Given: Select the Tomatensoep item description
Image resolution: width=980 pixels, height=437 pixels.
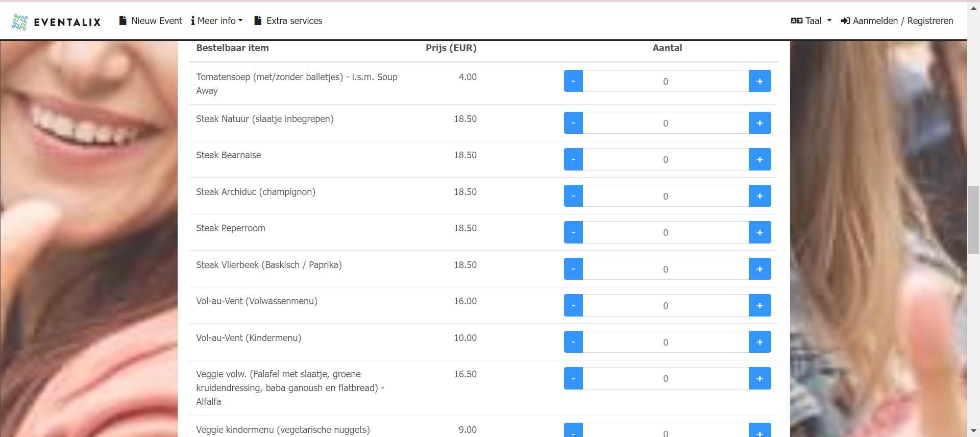Looking at the screenshot, I should point(297,84).
